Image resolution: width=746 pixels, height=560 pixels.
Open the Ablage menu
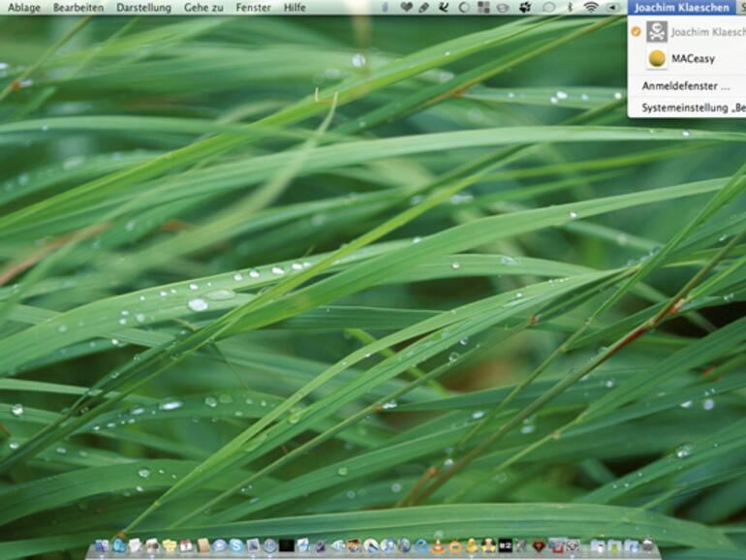point(24,8)
